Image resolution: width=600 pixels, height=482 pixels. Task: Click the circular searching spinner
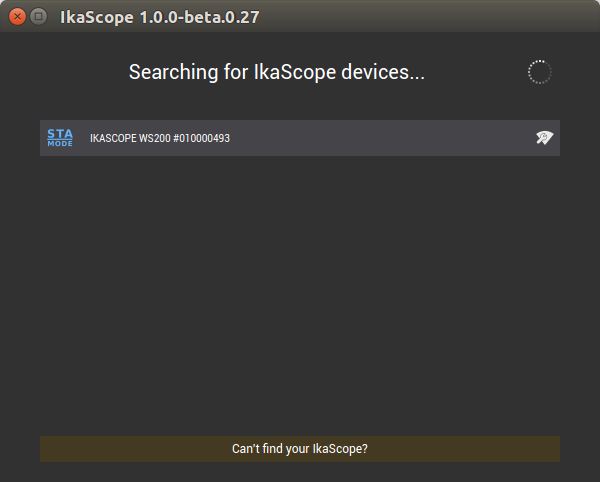point(540,72)
